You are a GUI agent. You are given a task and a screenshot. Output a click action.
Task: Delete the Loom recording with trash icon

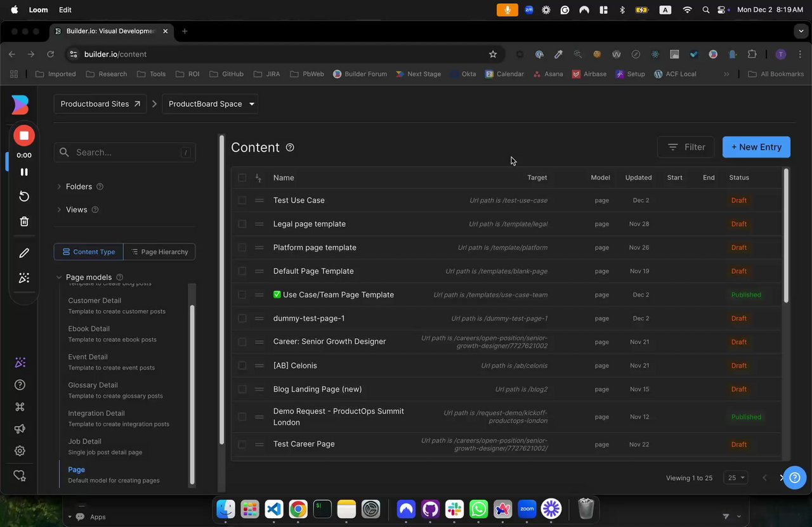pyautogui.click(x=24, y=221)
